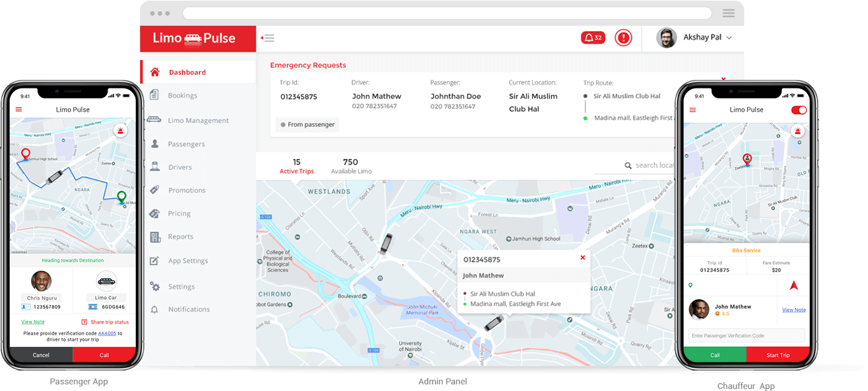Collapse the sidebar using the red chevron arrows
Image resolution: width=868 pixels, height=391 pixels.
(x=267, y=38)
